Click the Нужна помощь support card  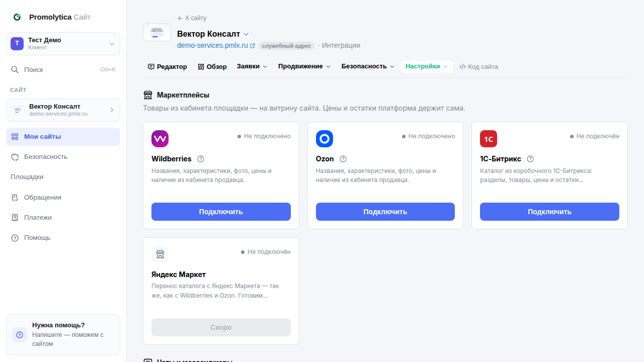63,335
